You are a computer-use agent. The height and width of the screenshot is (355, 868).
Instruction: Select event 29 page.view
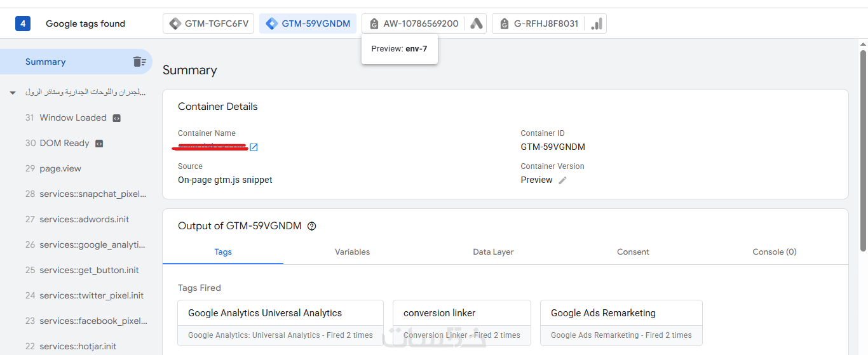pos(60,169)
